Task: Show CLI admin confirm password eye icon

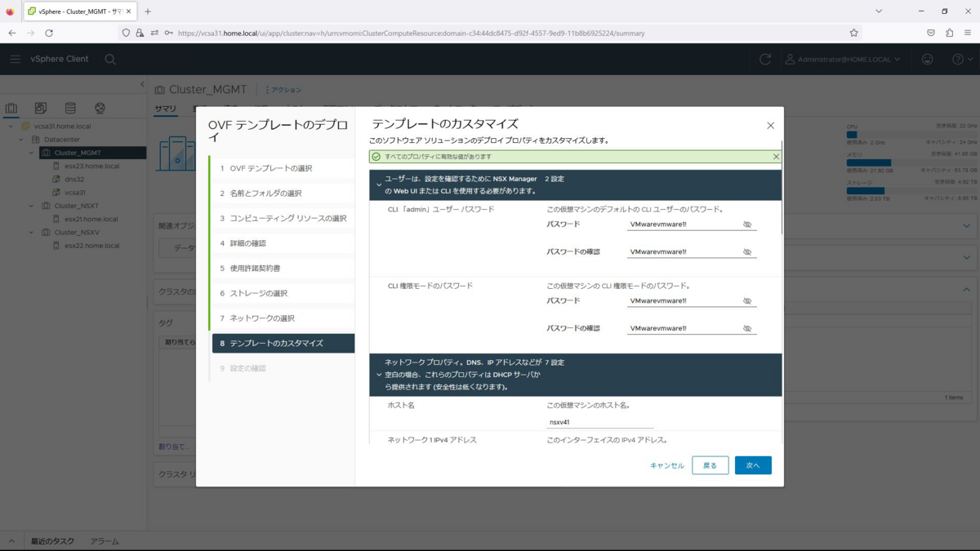Action: pos(747,252)
